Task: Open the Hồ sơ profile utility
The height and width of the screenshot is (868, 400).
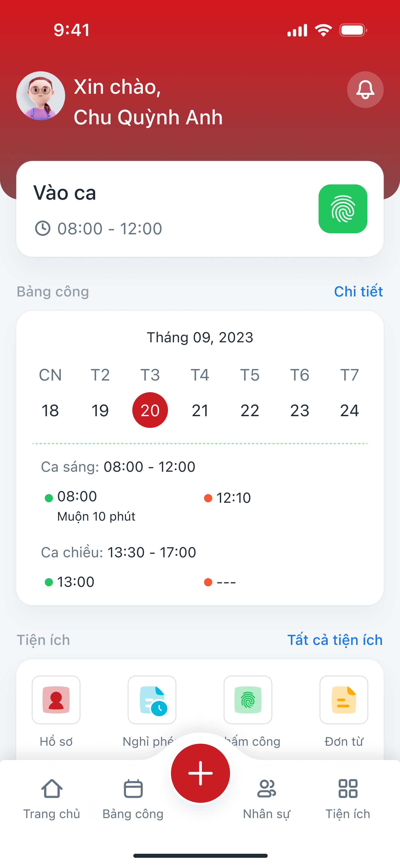Action: tap(56, 700)
